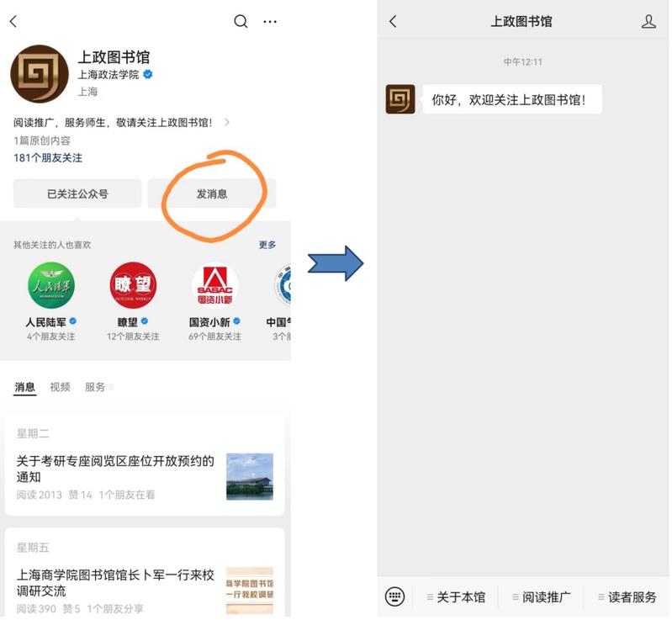Tap the blue verified badge beside 上海政法学院
Image resolution: width=672 pixels, height=620 pixels.
(x=148, y=74)
